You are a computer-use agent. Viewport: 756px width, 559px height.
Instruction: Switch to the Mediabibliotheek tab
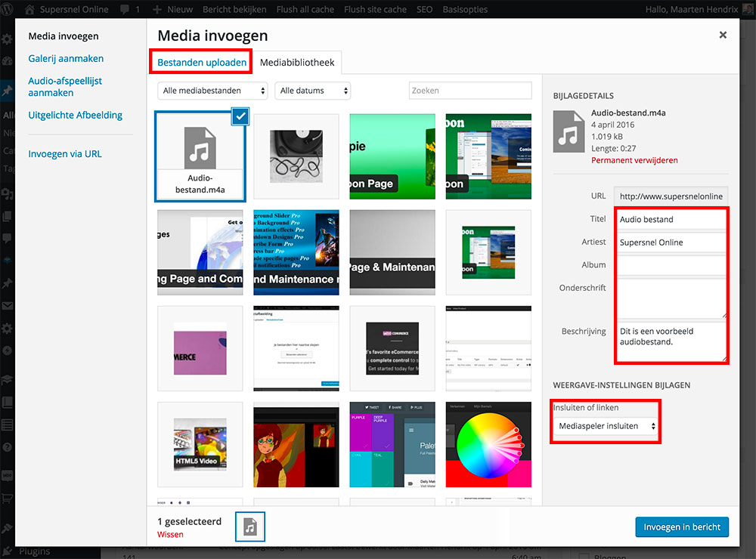[x=298, y=63]
